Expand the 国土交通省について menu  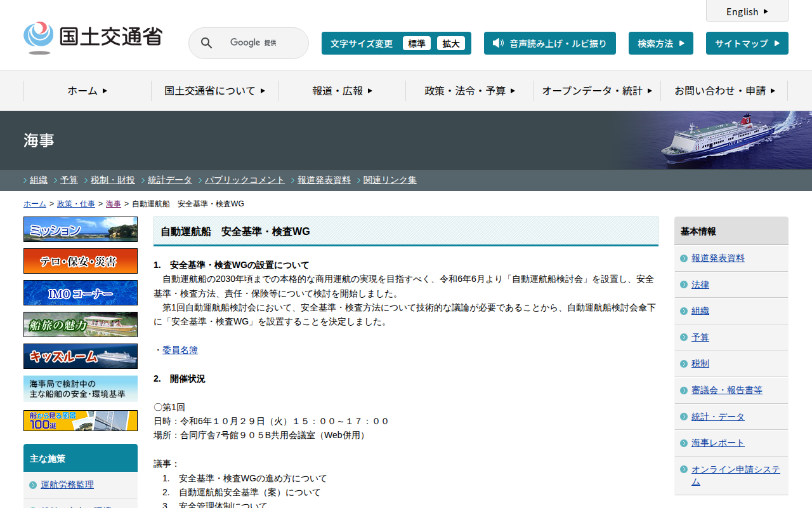pos(214,91)
